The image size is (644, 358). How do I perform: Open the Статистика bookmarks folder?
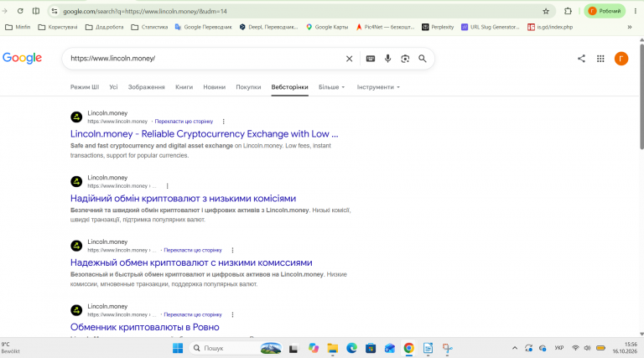pyautogui.click(x=149, y=27)
